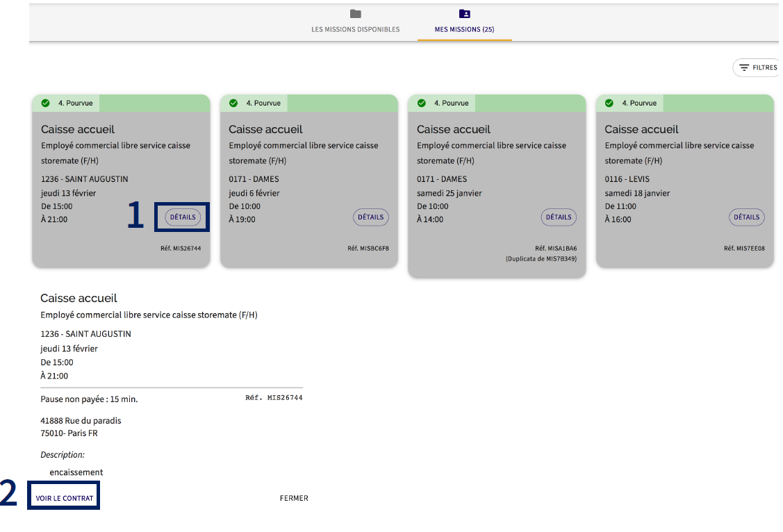Click green checkmark on 25 janvier card

click(x=422, y=103)
